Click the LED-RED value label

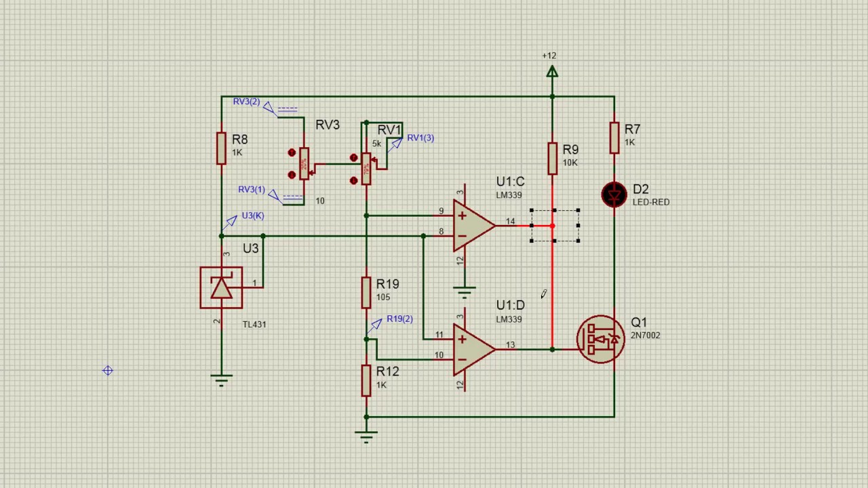(651, 202)
